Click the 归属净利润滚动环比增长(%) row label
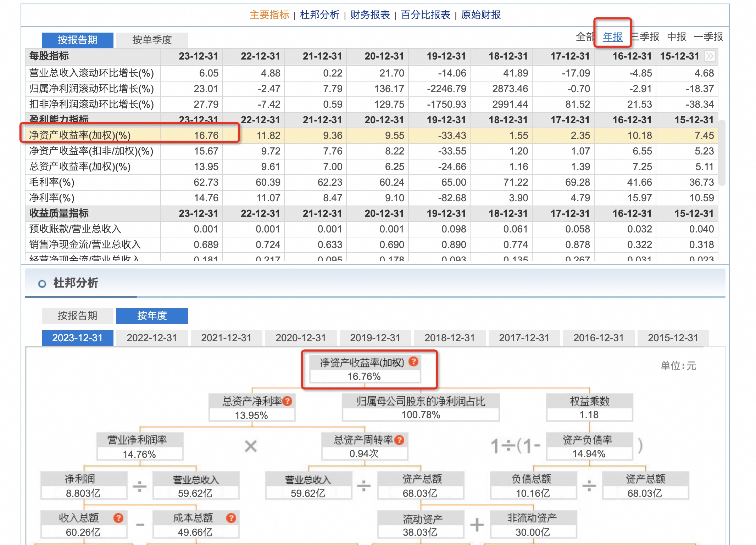Image resolution: width=756 pixels, height=545 pixels. pyautogui.click(x=91, y=89)
